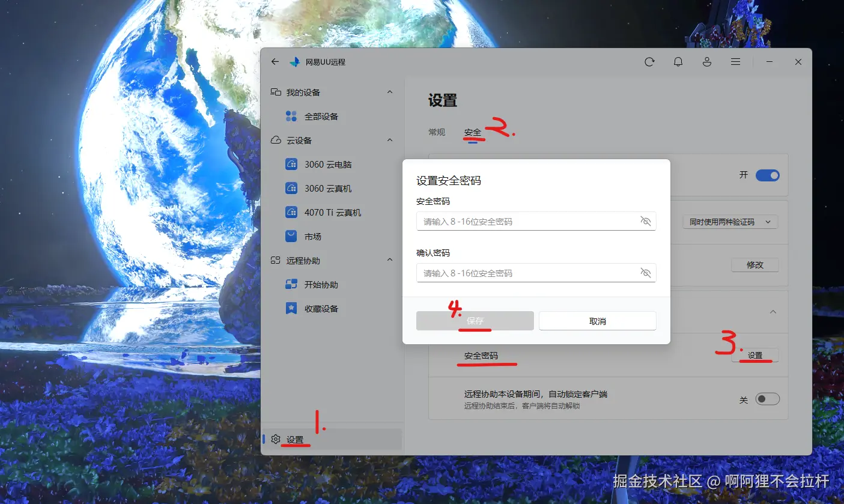844x504 pixels.
Task: Select 4070 Ti 云真机 in sidebar
Action: (332, 213)
